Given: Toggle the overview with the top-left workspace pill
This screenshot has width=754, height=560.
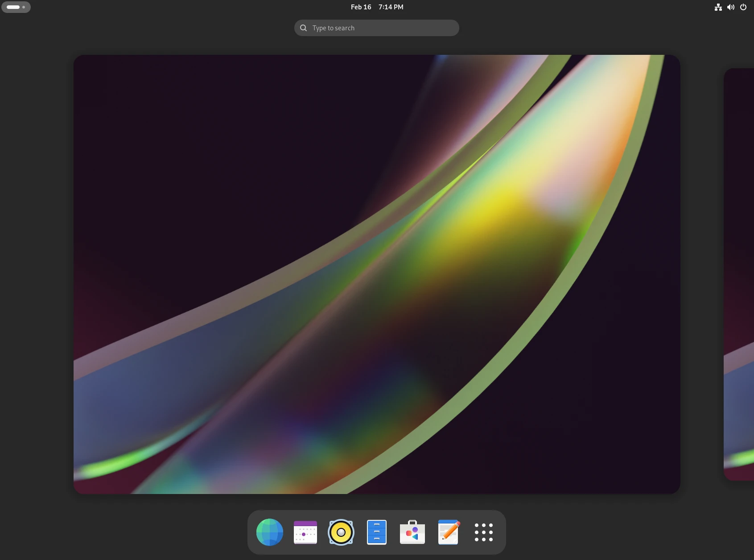Looking at the screenshot, I should tap(13, 7).
